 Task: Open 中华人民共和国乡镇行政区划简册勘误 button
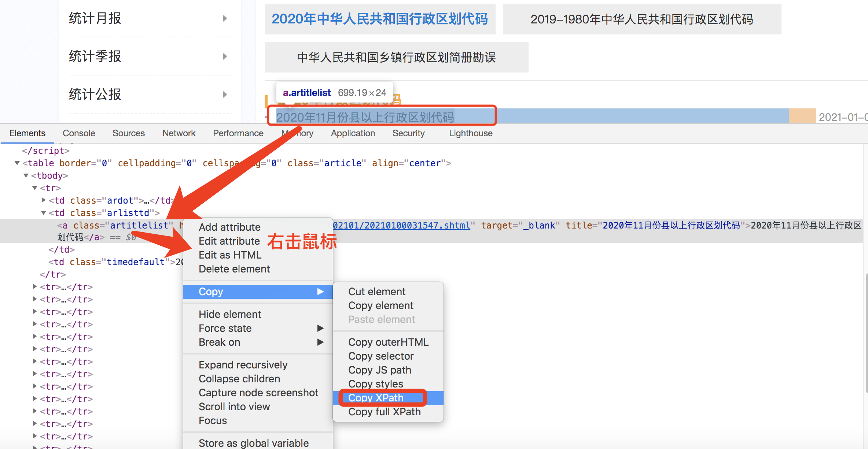tap(396, 57)
